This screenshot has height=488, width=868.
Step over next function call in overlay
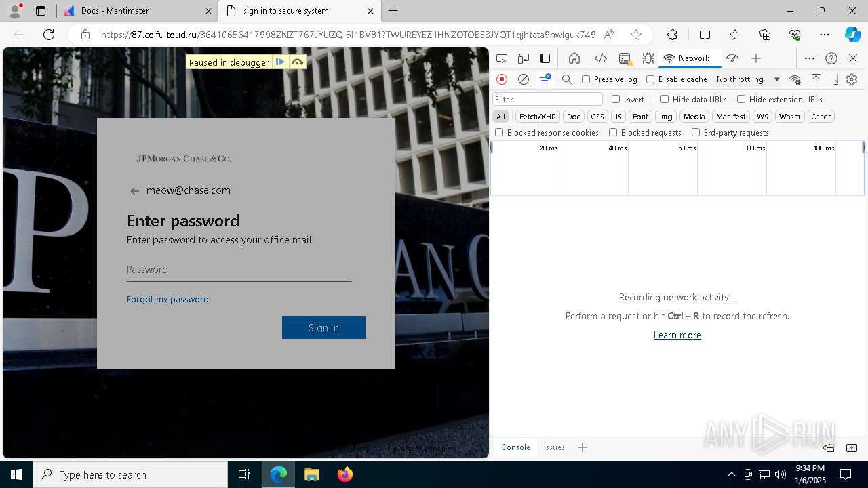[297, 62]
